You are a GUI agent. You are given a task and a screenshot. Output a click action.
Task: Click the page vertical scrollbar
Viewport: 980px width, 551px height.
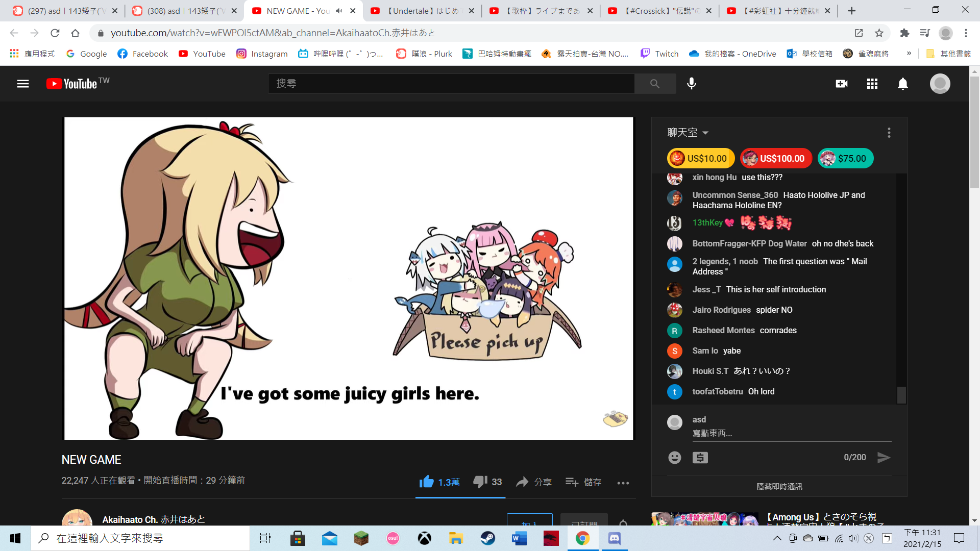(974, 133)
